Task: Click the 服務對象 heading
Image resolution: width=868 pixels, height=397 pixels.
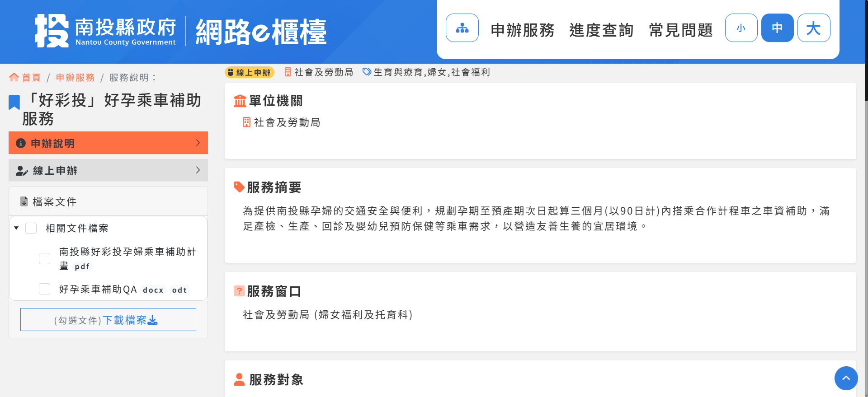Action: pos(276,379)
